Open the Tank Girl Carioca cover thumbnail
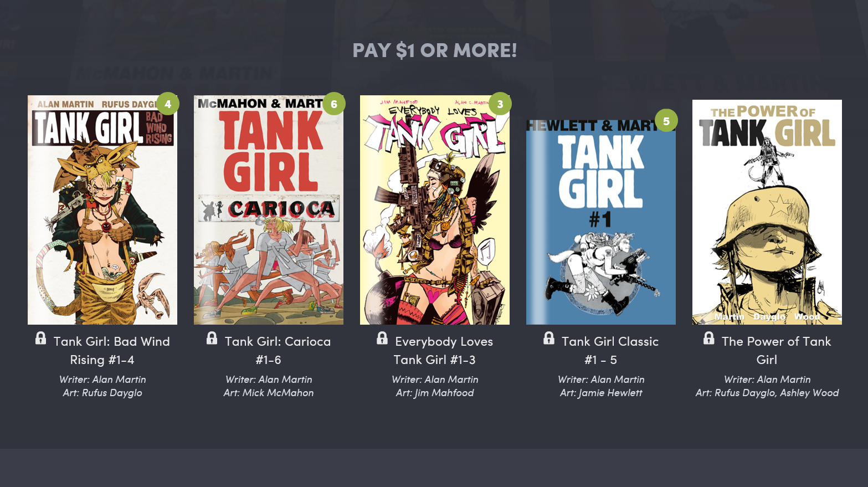Image resolution: width=868 pixels, height=487 pixels. pos(269,210)
